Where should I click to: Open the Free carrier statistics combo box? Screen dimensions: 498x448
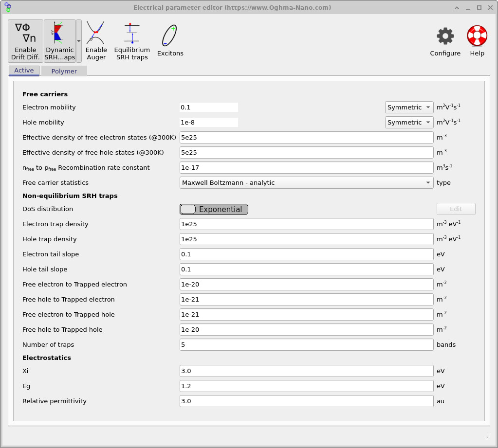coord(305,182)
